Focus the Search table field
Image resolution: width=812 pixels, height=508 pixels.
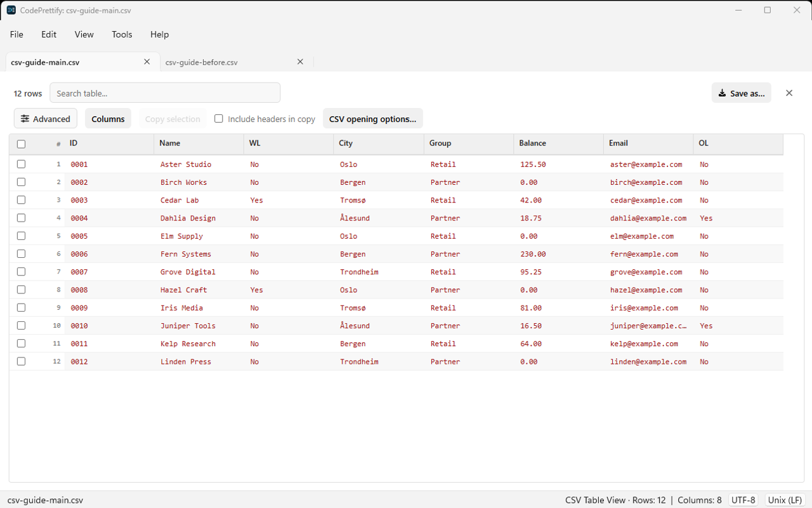point(165,93)
